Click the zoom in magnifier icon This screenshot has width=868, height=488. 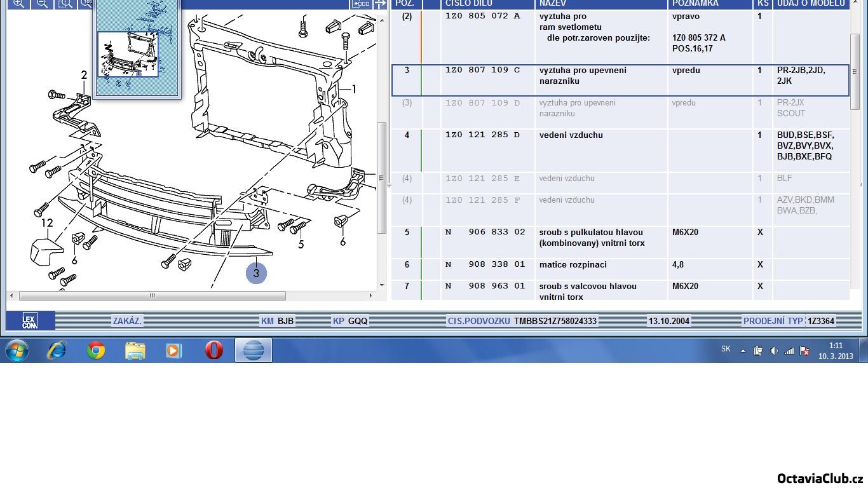18,3
